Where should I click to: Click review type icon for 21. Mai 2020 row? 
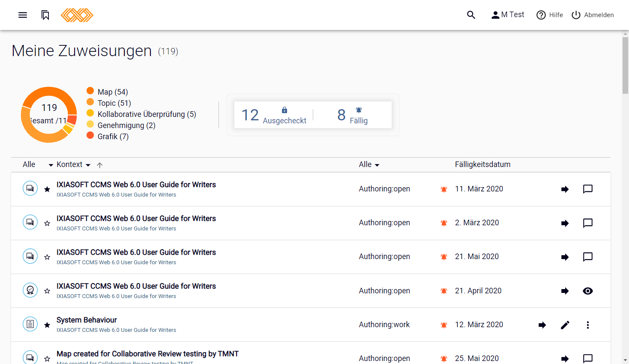tap(30, 256)
